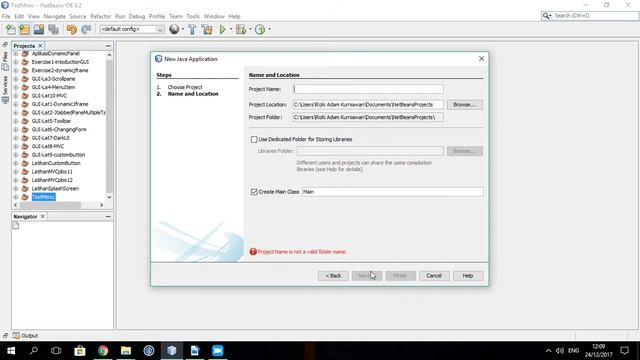Close the Navigator tab

coord(42,216)
